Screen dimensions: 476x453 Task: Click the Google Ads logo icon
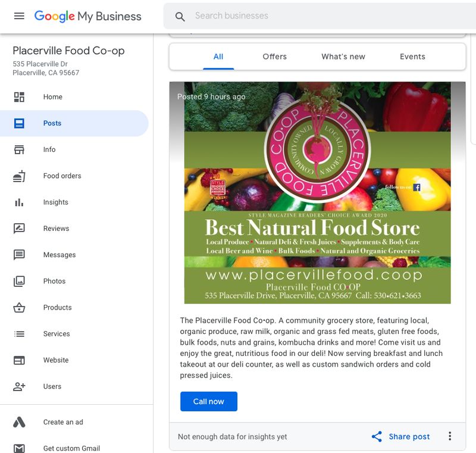[19, 422]
